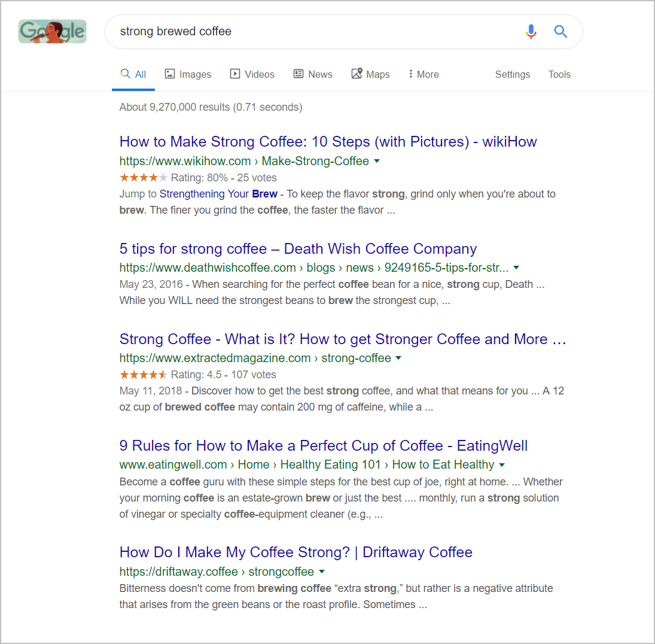Screen dimensions: 655x644
Task: Click 'Rating: 4.5 - 107 votes' text
Action: point(224,375)
